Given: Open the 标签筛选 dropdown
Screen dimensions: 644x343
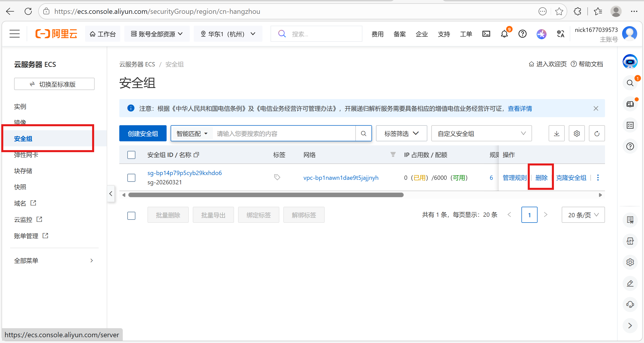Looking at the screenshot, I should pyautogui.click(x=401, y=134).
